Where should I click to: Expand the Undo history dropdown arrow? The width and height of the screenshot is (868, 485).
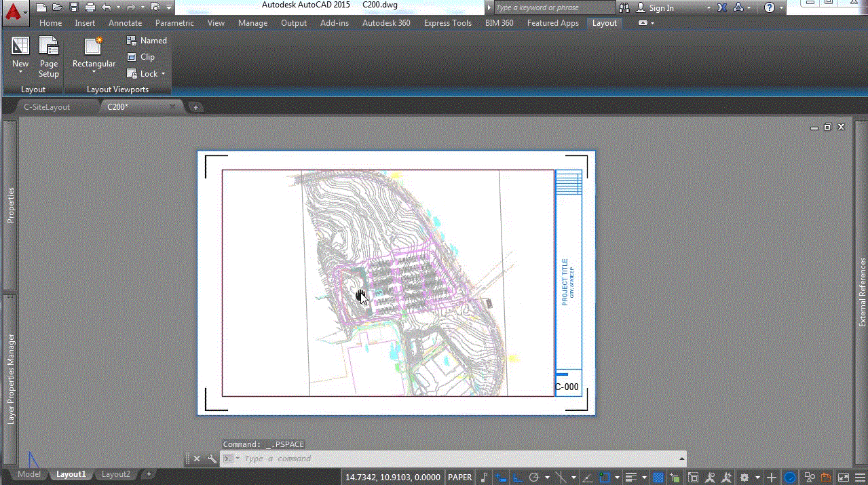[117, 7]
